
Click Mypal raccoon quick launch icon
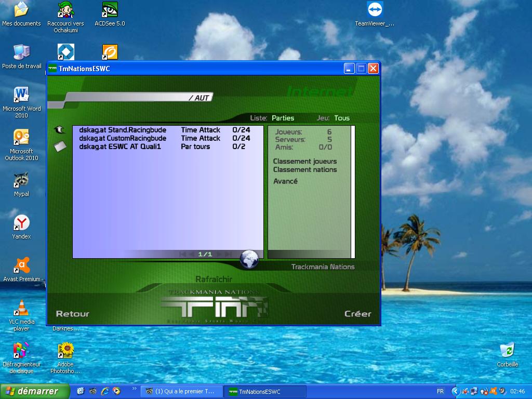92,391
